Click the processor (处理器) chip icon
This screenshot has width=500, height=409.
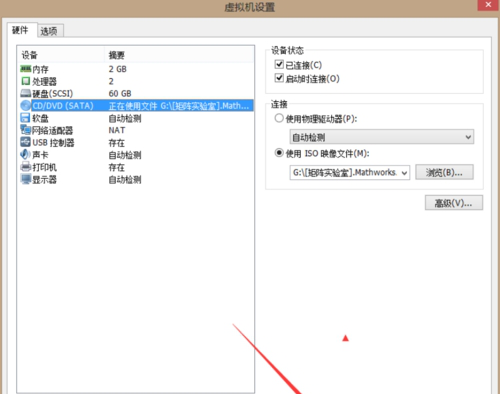(x=26, y=81)
